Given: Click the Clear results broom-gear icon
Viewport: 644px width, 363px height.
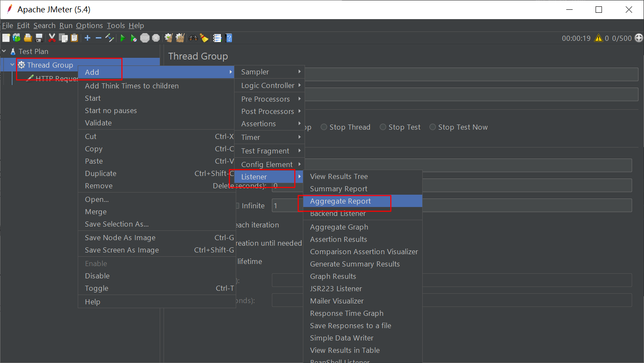Looking at the screenshot, I should [x=169, y=38].
